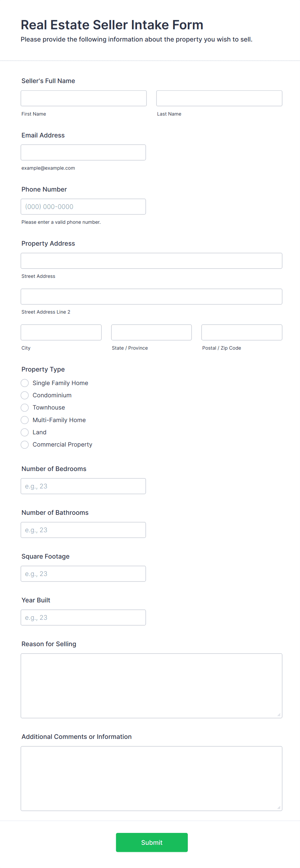The image size is (300, 868).
Task: Select Multi-Family Home option
Action: pyautogui.click(x=25, y=420)
